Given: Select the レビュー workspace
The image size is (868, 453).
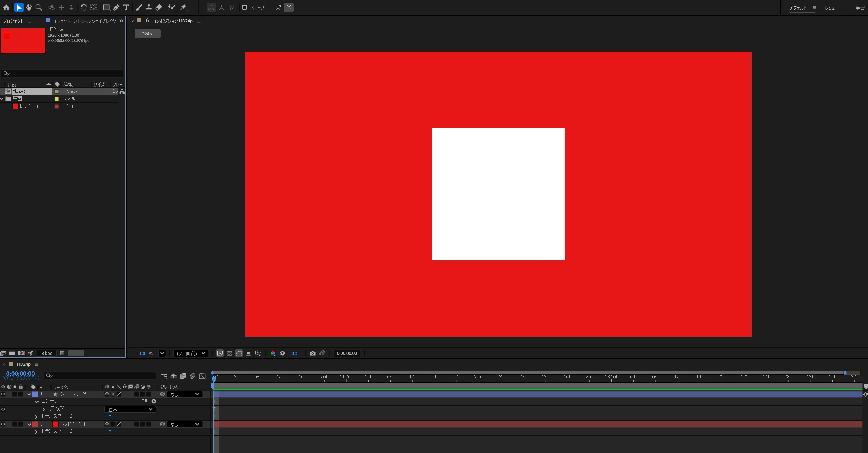Looking at the screenshot, I should pyautogui.click(x=831, y=8).
